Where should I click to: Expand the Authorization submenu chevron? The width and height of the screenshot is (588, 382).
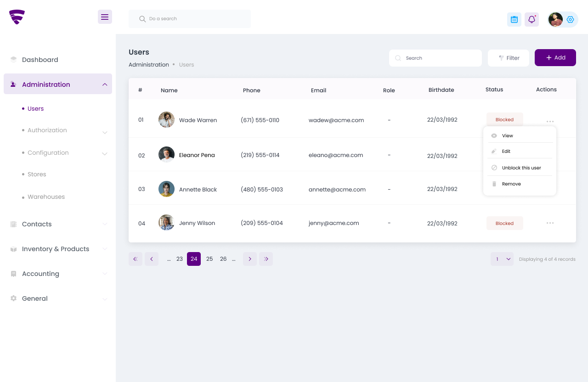click(x=105, y=133)
